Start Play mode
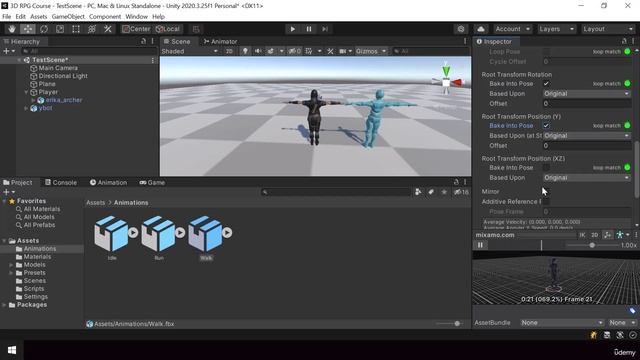 point(292,29)
